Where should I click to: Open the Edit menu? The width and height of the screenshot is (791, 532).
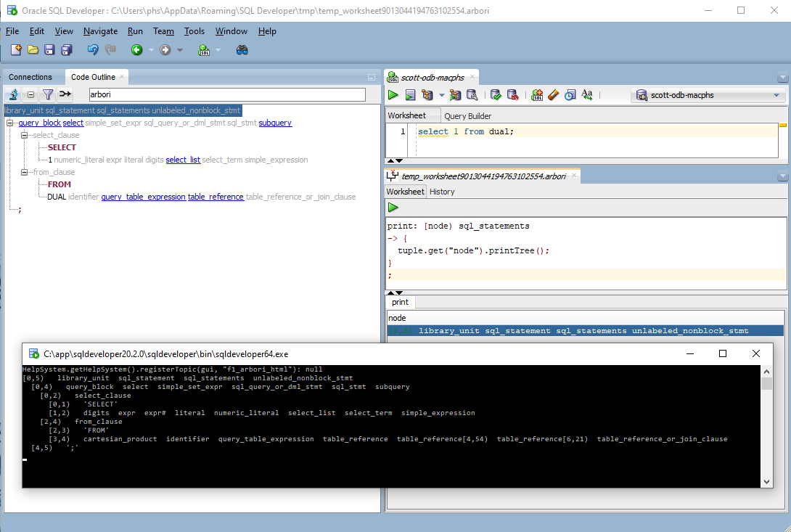[37, 31]
